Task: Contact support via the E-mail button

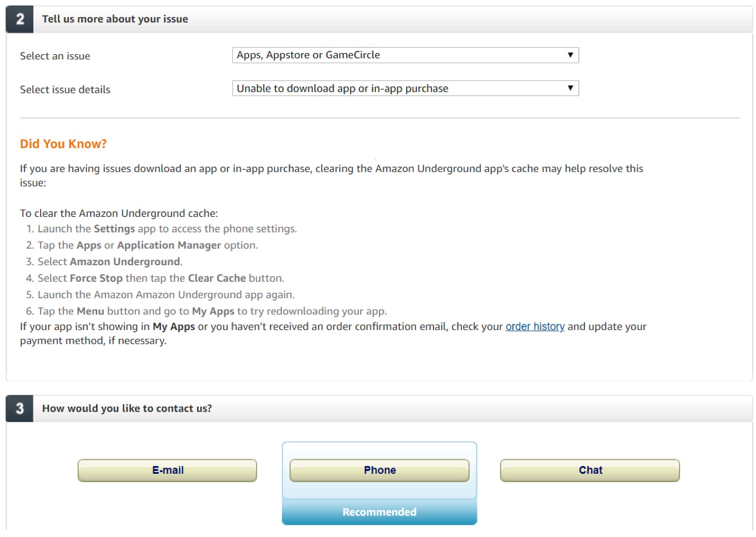Action: pos(167,470)
